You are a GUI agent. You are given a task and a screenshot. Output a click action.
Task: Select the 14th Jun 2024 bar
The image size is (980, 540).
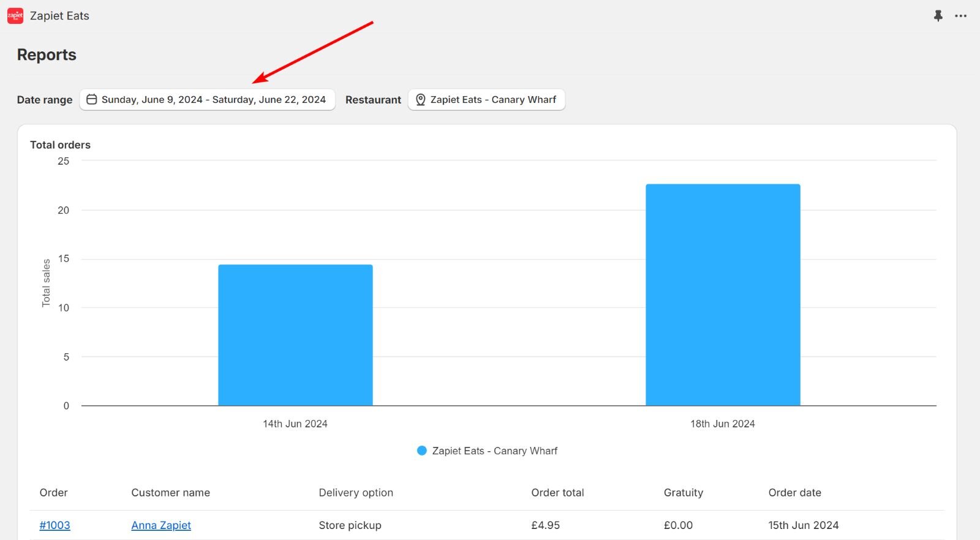click(x=295, y=335)
